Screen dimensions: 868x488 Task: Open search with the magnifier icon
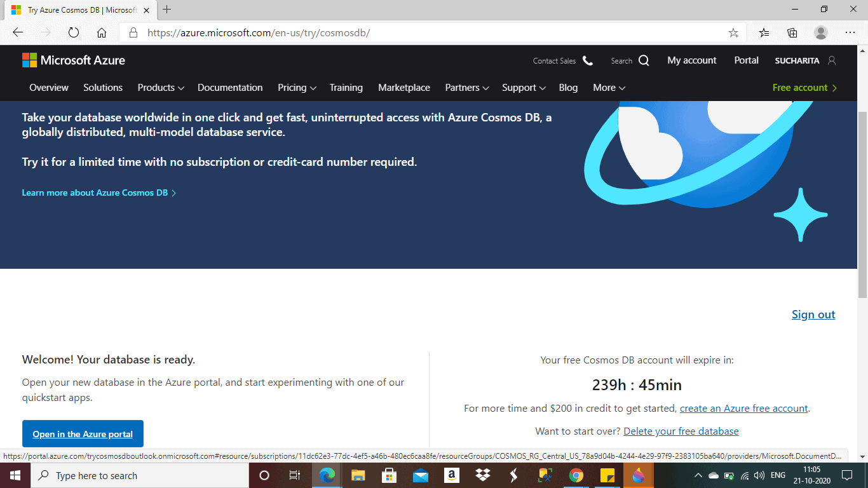point(644,61)
